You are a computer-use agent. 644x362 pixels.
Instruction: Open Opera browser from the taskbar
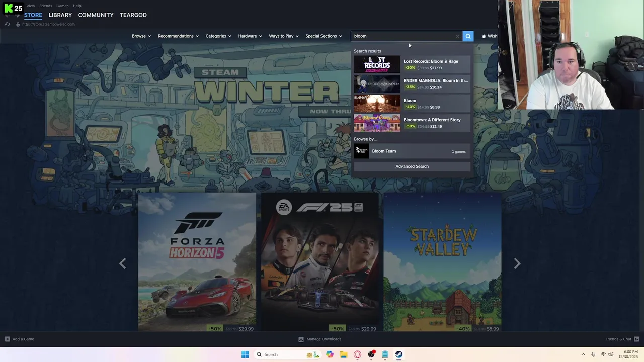click(x=358, y=354)
